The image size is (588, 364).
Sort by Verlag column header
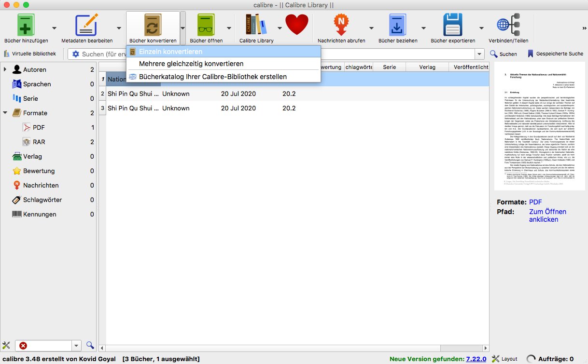(427, 67)
